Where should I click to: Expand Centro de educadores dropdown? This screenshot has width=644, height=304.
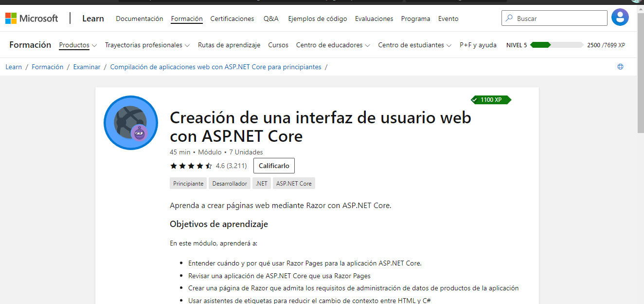333,45
